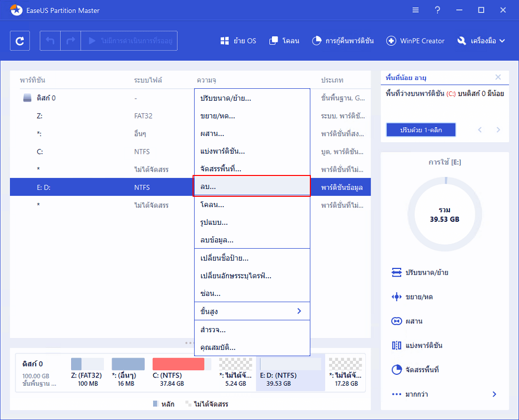The width and height of the screenshot is (519, 420).
Task: Open the hamburger menu in title bar
Action: click(415, 10)
